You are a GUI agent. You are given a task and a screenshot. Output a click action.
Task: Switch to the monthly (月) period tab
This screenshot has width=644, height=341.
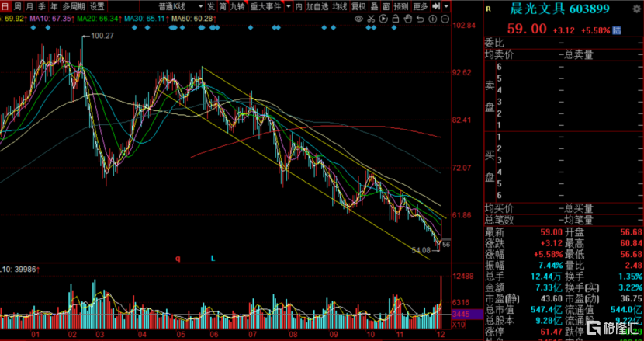click(x=29, y=6)
